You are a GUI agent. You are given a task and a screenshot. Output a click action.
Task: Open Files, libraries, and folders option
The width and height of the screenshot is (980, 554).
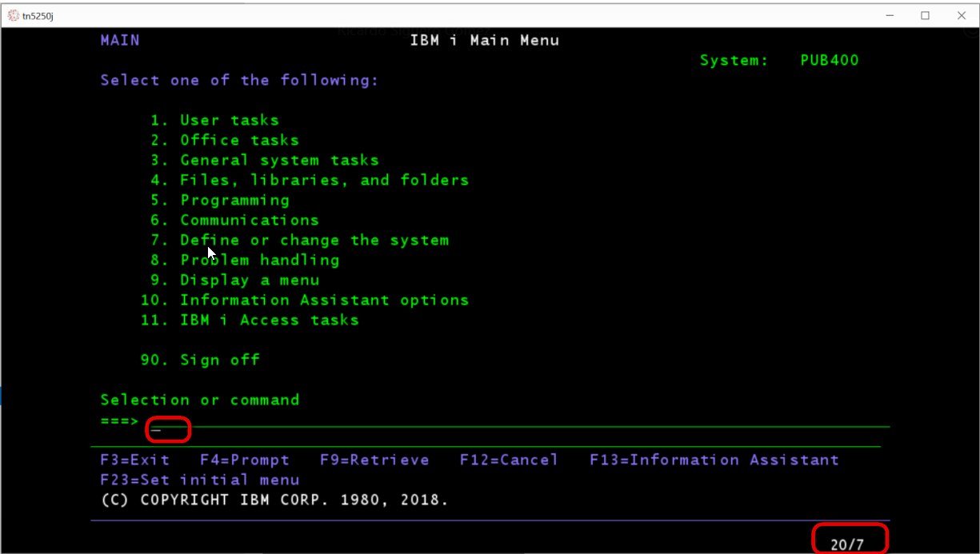(x=324, y=180)
